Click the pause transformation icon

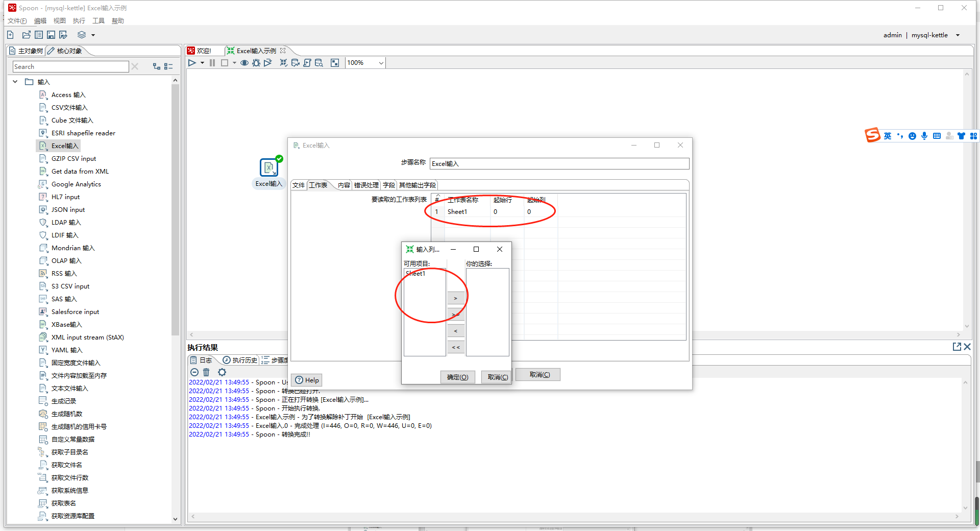tap(212, 63)
